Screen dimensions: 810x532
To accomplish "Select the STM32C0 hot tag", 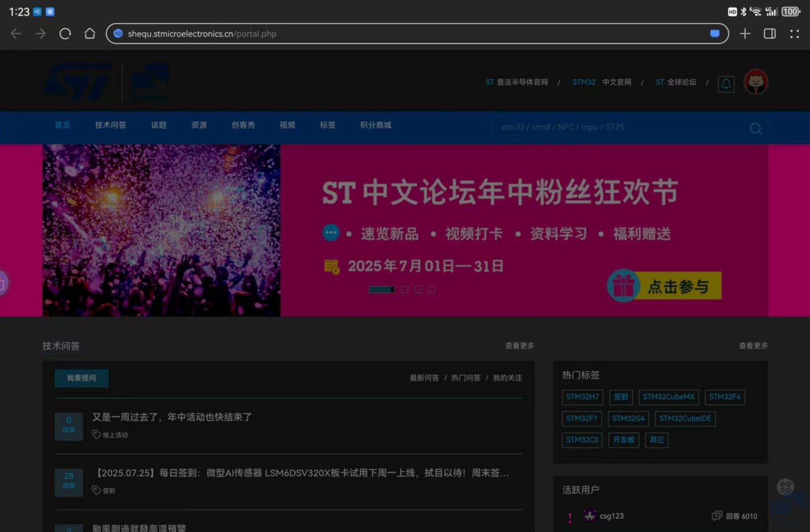I will [x=582, y=440].
